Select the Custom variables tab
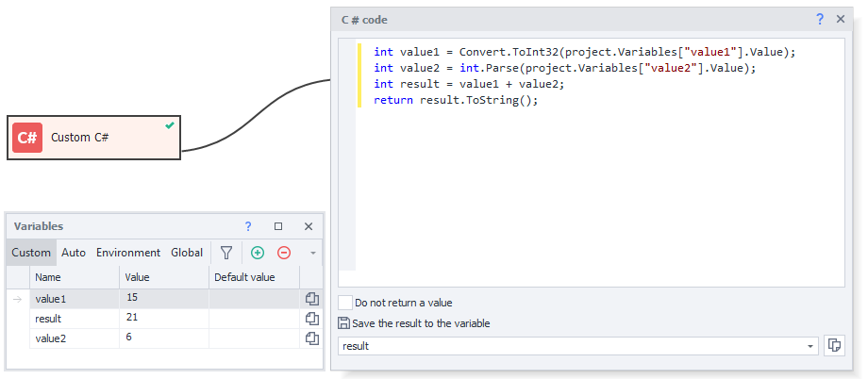 point(31,253)
